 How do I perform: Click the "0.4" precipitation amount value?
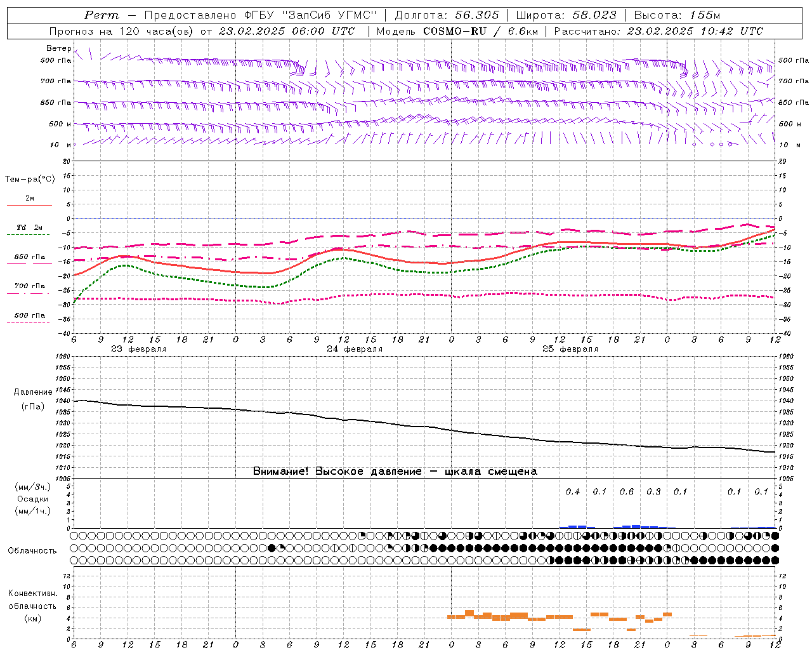click(573, 491)
